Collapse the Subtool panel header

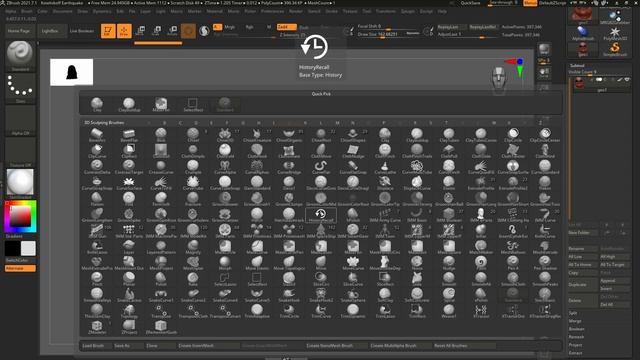pyautogui.click(x=577, y=65)
